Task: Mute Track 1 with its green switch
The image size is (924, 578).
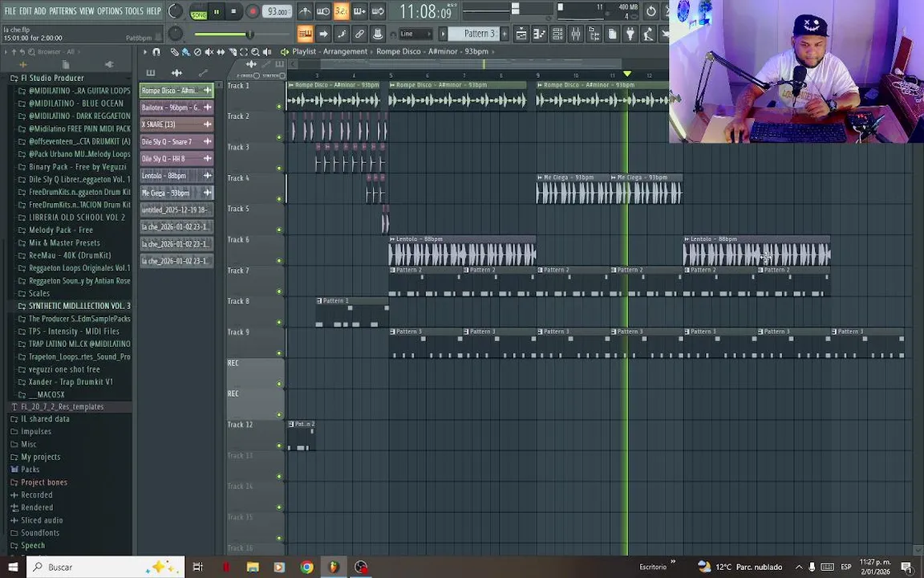Action: 279,107
